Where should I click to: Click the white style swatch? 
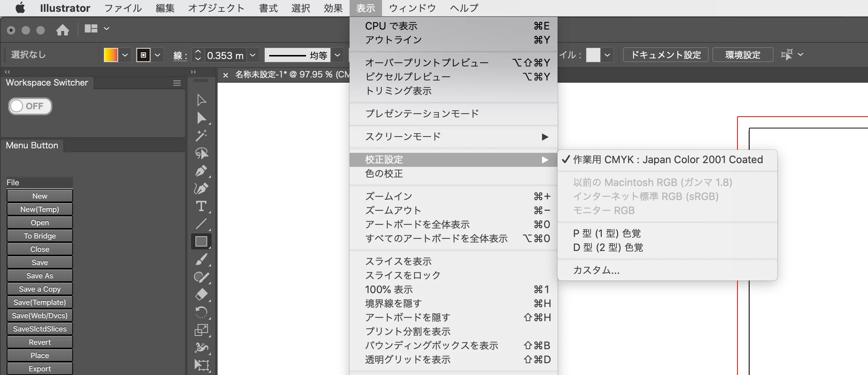click(x=593, y=55)
